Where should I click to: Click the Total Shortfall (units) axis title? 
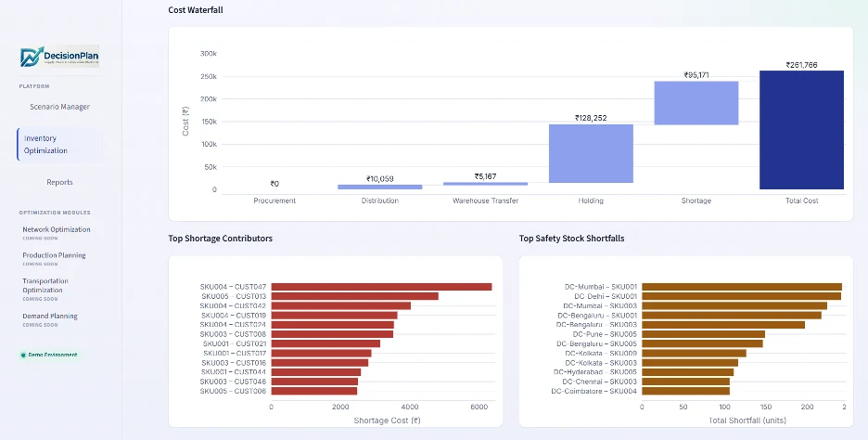click(x=747, y=421)
